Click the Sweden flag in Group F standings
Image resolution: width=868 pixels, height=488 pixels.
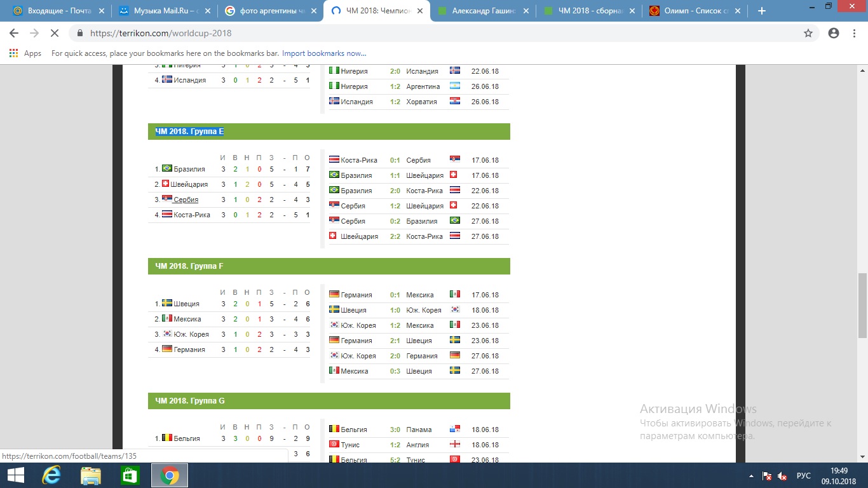pyautogui.click(x=167, y=303)
